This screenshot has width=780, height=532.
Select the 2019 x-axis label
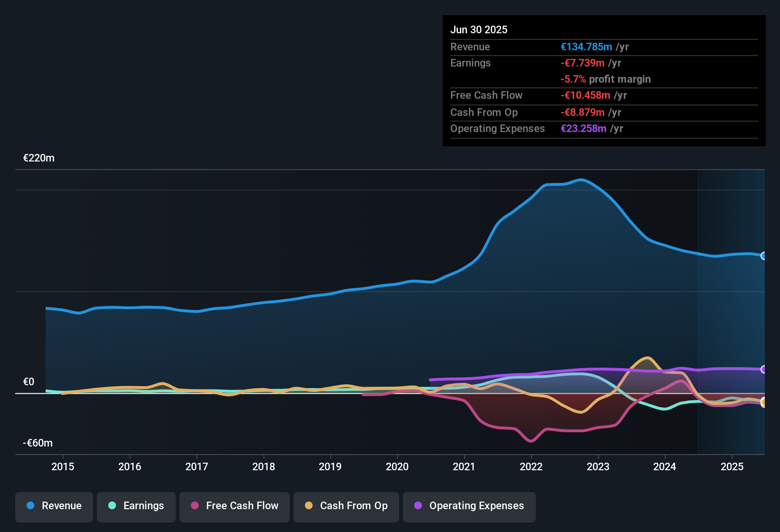point(330,466)
